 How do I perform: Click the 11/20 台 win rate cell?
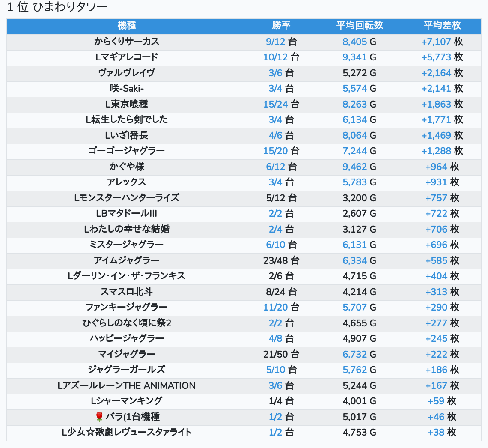(x=281, y=308)
